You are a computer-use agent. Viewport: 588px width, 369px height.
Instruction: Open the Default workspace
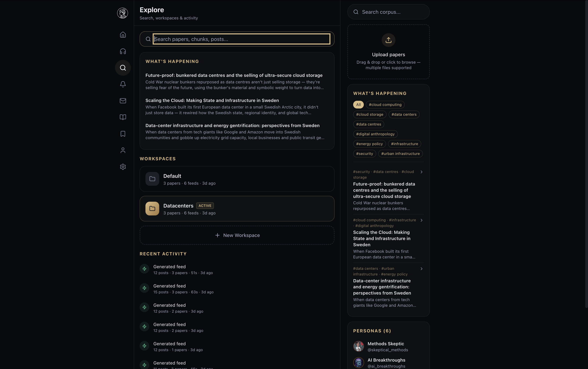pyautogui.click(x=237, y=179)
